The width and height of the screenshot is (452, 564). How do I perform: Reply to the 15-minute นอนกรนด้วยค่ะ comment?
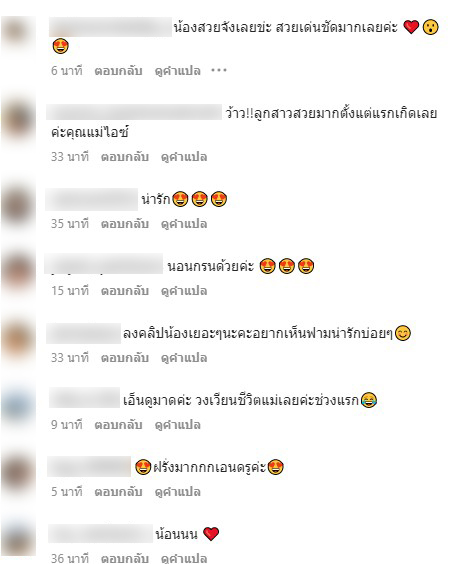point(124,291)
